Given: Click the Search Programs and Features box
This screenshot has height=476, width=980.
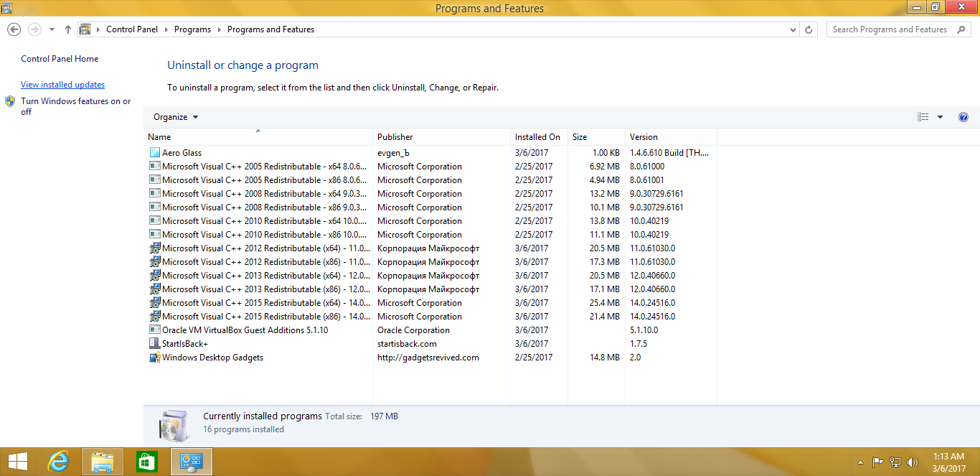Looking at the screenshot, I should 898,29.
